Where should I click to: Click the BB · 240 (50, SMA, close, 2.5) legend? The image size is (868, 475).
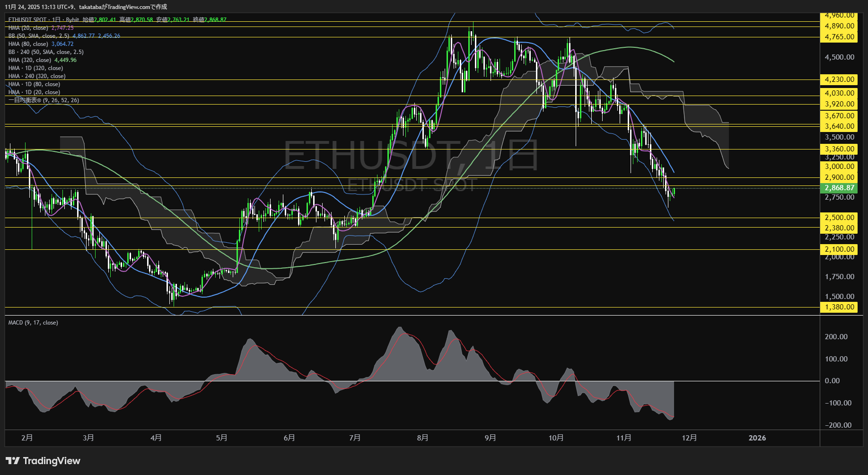click(x=46, y=52)
